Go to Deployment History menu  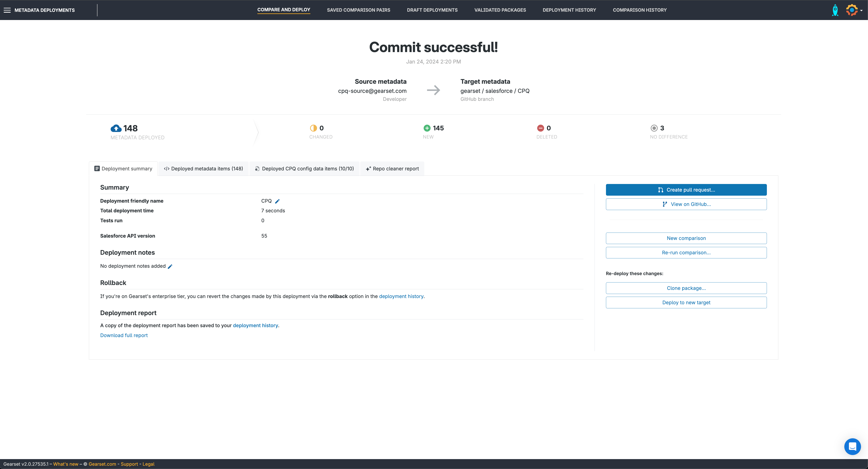tap(569, 10)
